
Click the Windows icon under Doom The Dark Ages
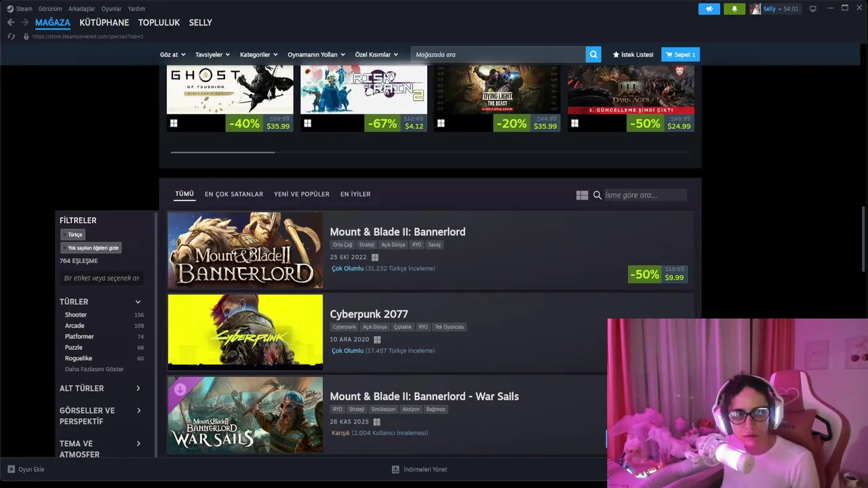click(574, 123)
